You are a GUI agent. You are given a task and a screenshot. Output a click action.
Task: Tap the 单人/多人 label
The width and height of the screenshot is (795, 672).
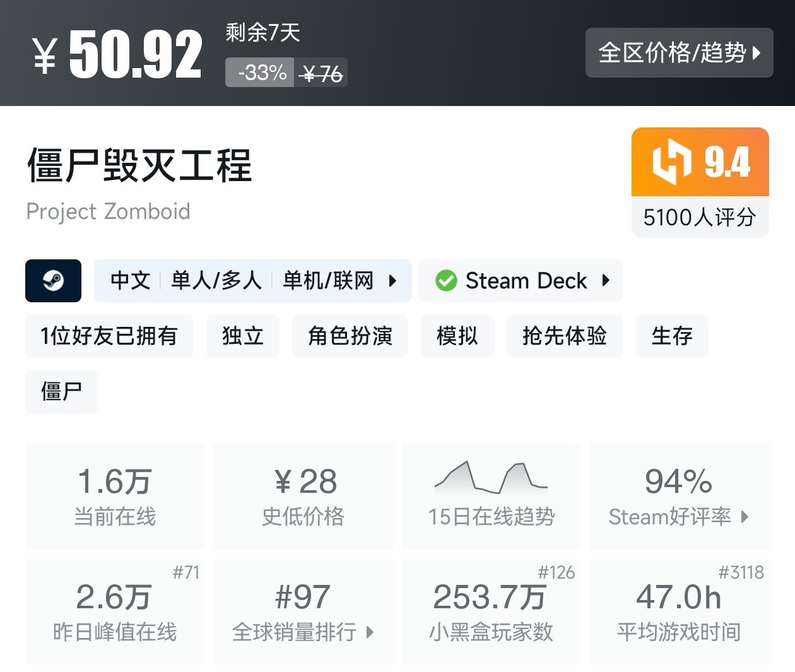pyautogui.click(x=216, y=281)
